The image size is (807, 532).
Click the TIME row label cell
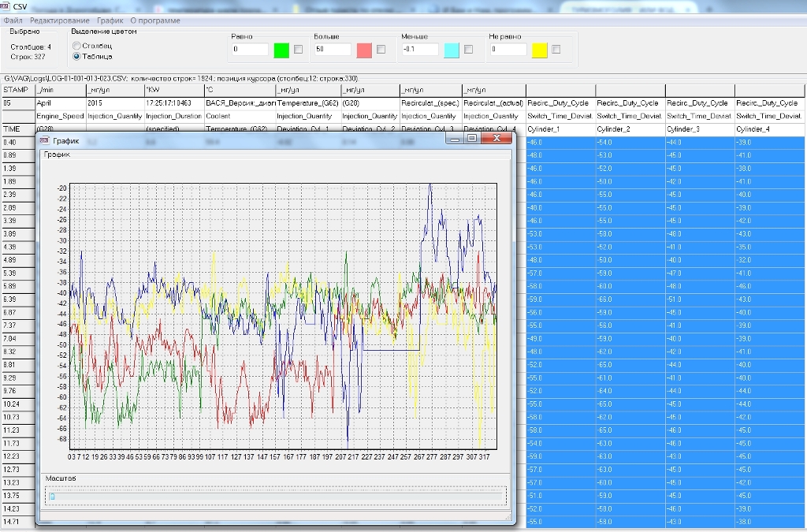18,129
